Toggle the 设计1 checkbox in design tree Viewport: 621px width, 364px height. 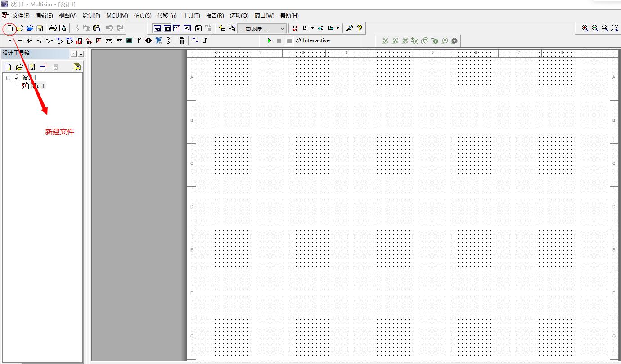point(17,78)
